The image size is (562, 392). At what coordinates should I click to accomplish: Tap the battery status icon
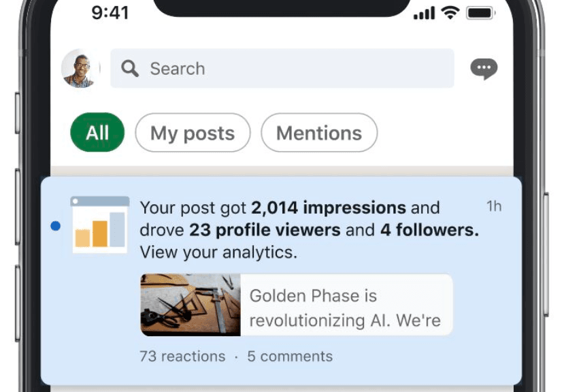480,13
